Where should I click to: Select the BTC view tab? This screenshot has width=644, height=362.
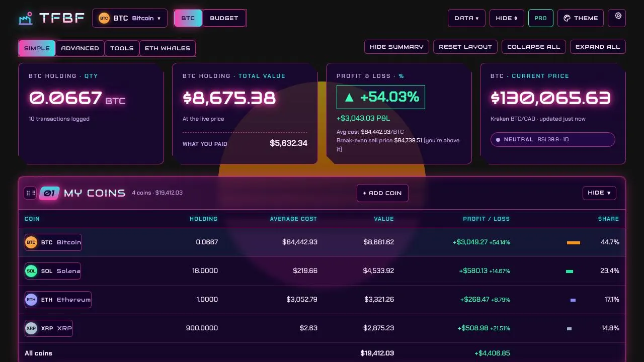pyautogui.click(x=188, y=18)
